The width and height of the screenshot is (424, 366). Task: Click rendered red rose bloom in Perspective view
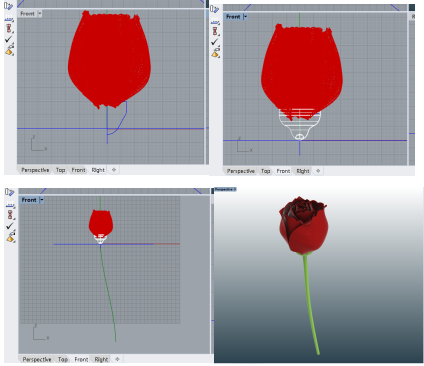point(303,225)
